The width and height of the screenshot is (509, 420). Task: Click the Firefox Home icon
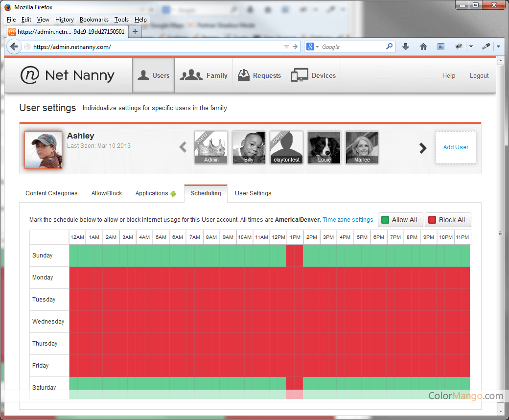click(423, 47)
